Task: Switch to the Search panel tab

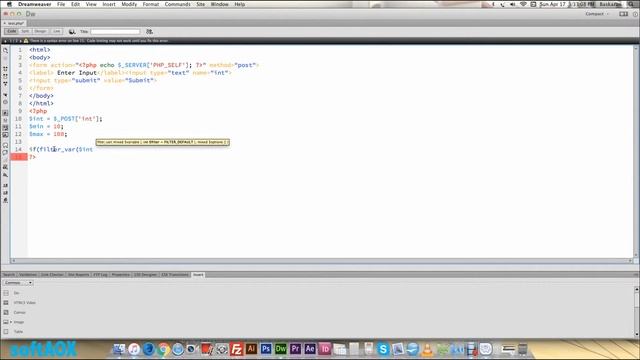Action: click(9, 275)
